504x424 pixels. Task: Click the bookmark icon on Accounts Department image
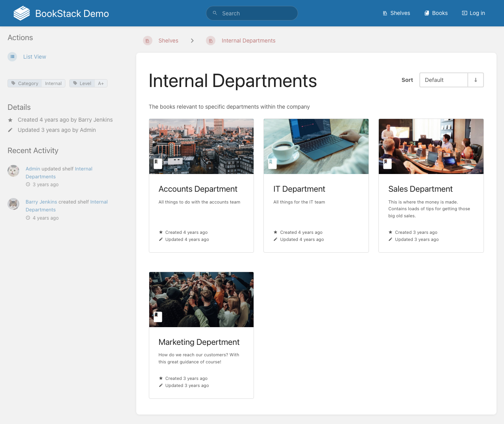point(157,163)
